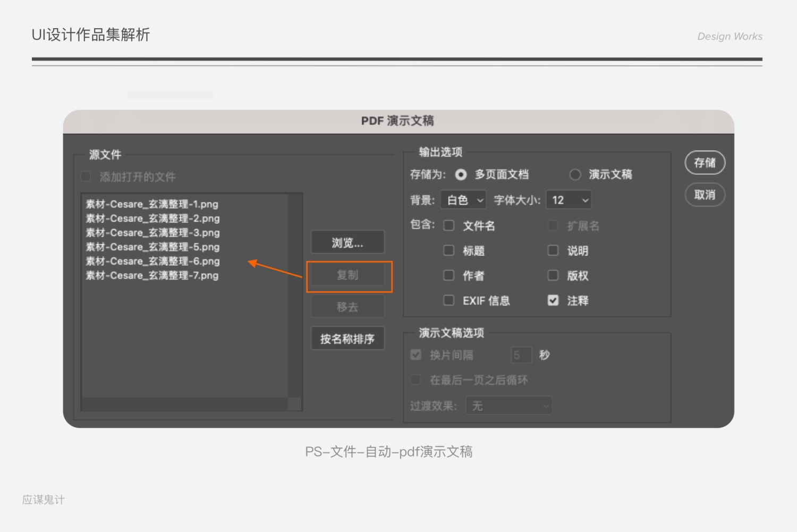Screen dimensions: 797x532
Task: Enable the 标题 checkbox
Action: pos(448,250)
